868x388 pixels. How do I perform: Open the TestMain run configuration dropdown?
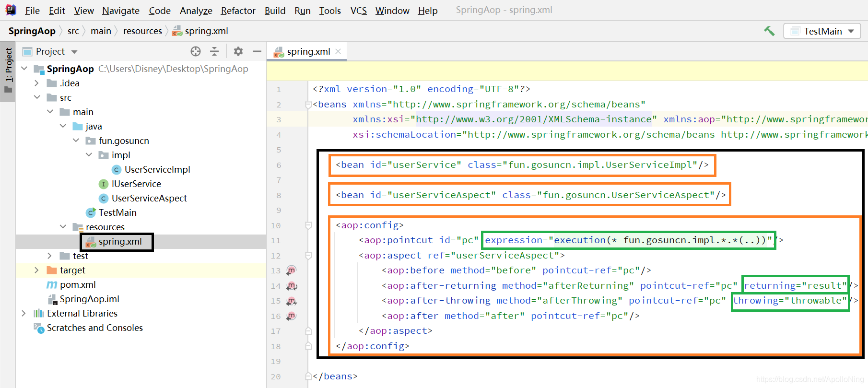[822, 31]
